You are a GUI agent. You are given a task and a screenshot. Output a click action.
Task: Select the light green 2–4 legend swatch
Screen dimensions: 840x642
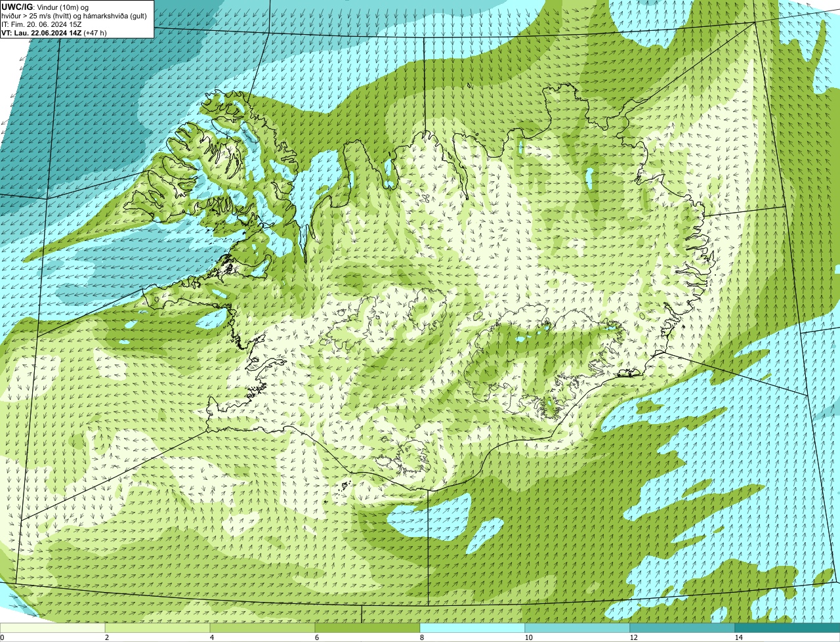[x=157, y=628]
